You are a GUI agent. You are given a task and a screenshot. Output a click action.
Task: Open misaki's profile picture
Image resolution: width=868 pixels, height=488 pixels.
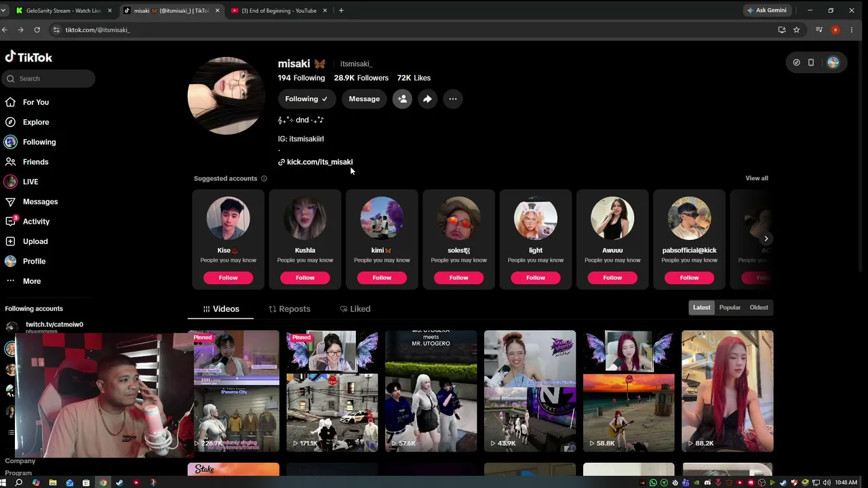coord(226,96)
